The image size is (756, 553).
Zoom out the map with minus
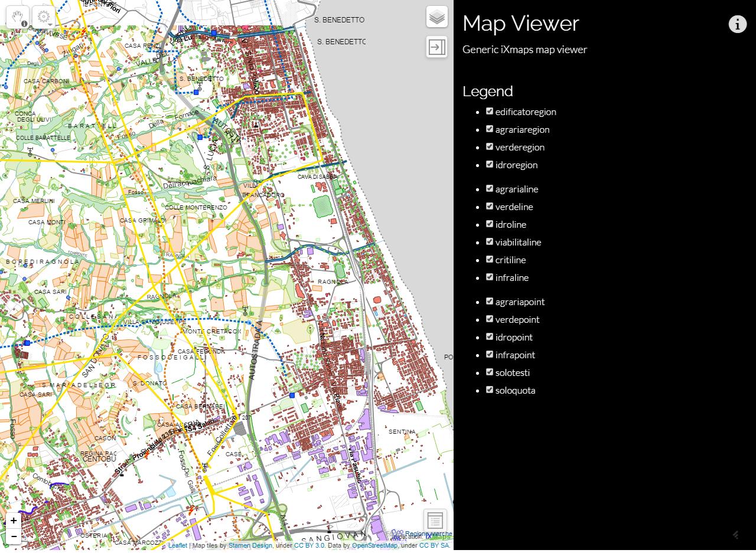tap(14, 536)
